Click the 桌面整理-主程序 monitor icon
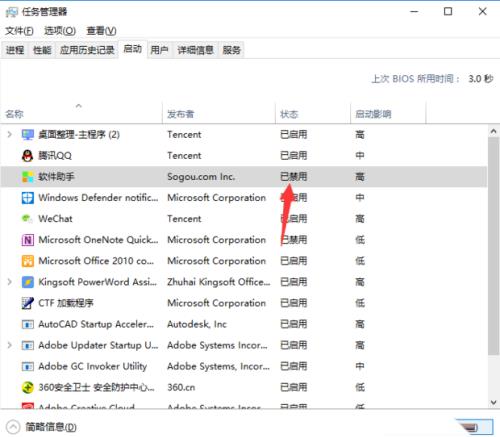 point(27,135)
